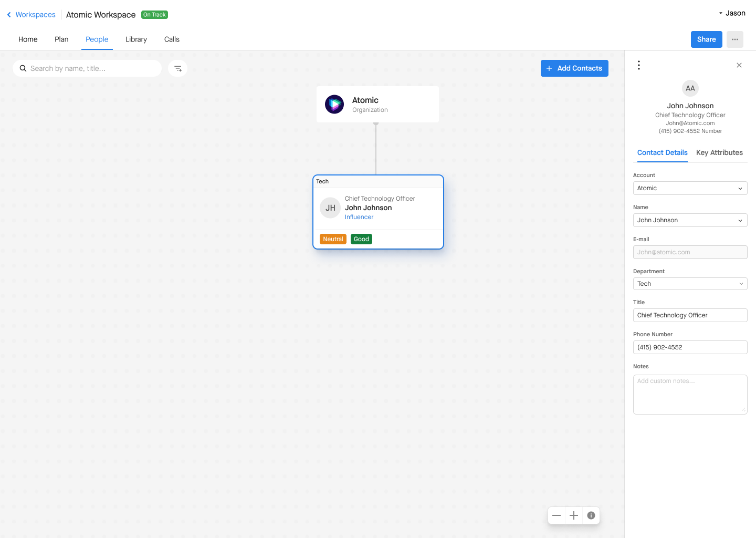Image resolution: width=756 pixels, height=538 pixels.
Task: Click John@Atomic.com text in panel header
Action: [690, 123]
